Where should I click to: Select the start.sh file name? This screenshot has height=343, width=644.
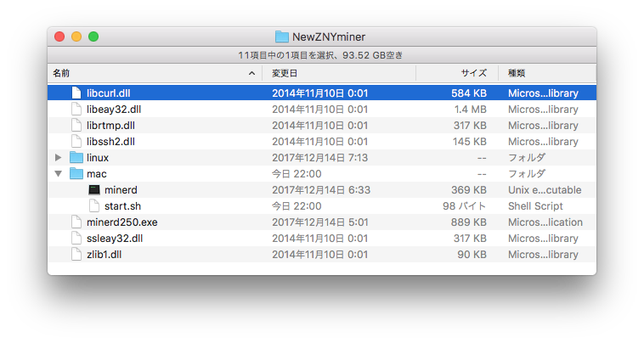(122, 206)
